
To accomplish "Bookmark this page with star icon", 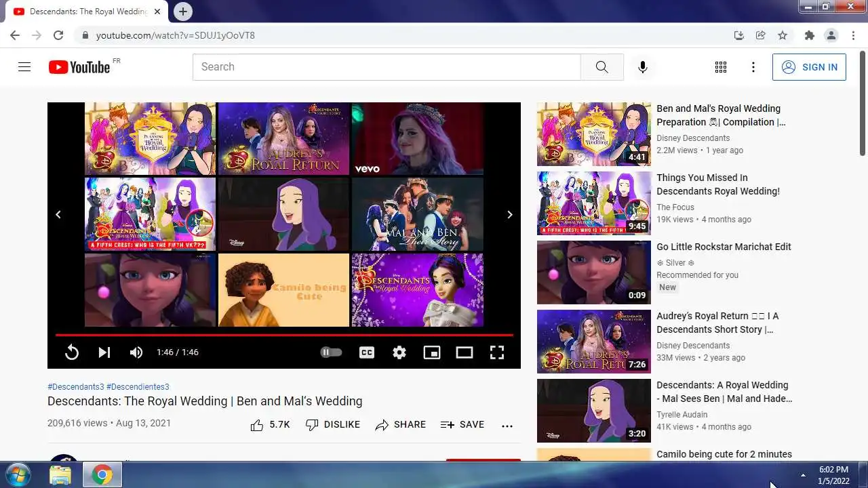I will coord(783,35).
